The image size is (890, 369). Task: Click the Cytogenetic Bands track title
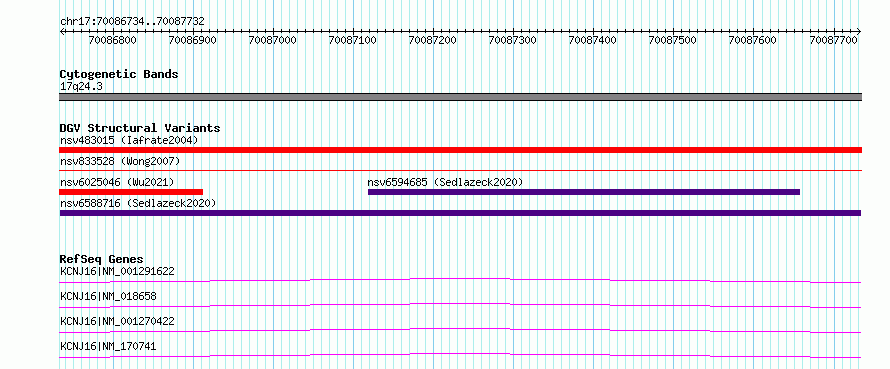(x=119, y=74)
